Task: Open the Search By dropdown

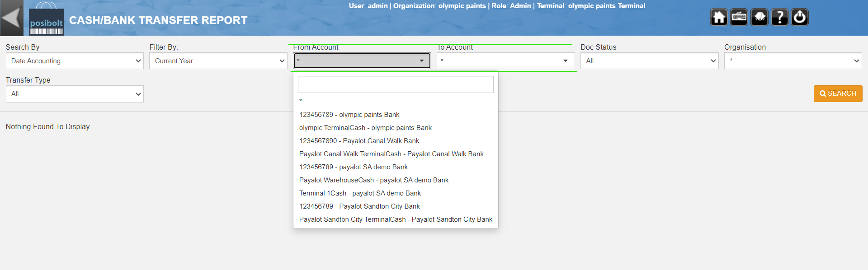Action: [x=75, y=61]
